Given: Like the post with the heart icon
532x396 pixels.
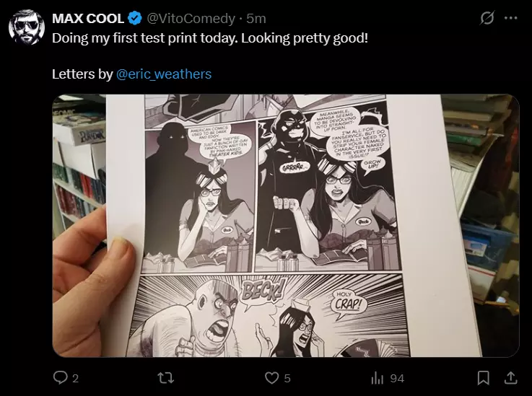Looking at the screenshot, I should click(x=271, y=378).
